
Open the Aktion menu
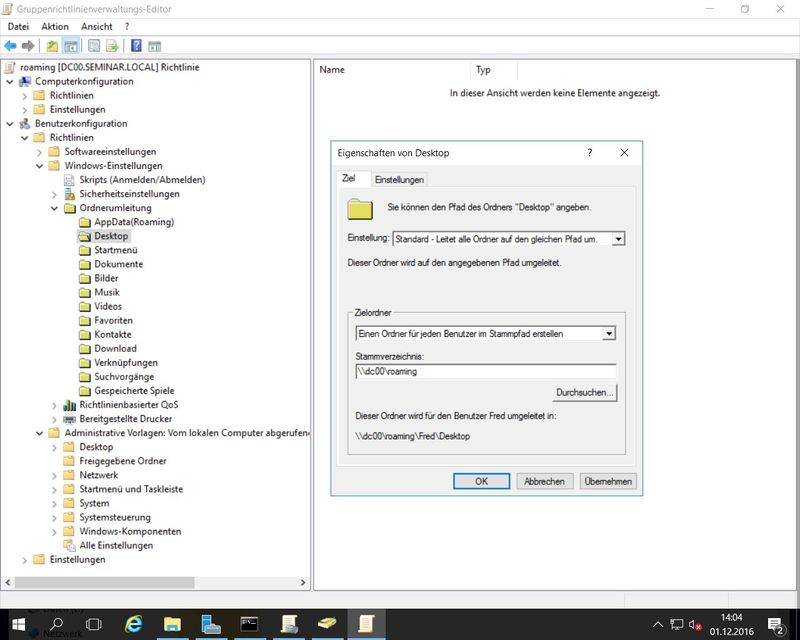point(55,26)
